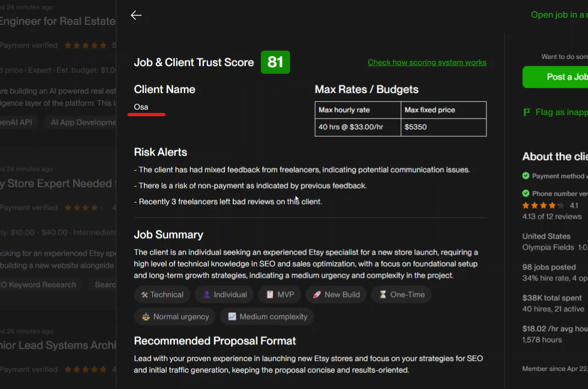The width and height of the screenshot is (588, 389).
Task: Click the back arrow icon
Action: pos(136,15)
